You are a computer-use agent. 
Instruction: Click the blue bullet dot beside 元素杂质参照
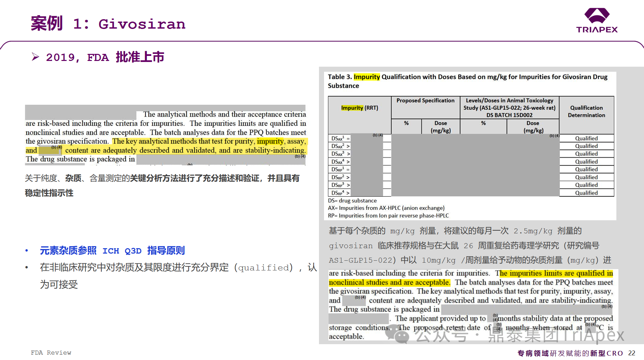pyautogui.click(x=27, y=251)
